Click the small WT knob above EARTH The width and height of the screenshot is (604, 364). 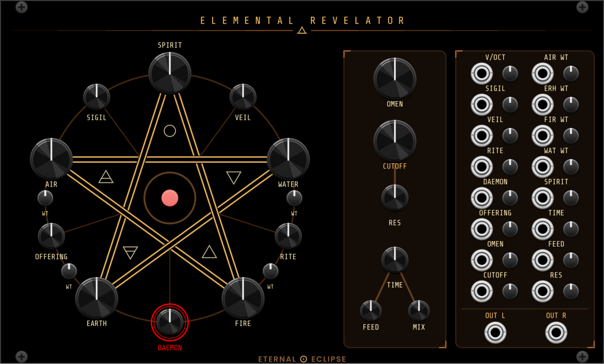tap(69, 271)
